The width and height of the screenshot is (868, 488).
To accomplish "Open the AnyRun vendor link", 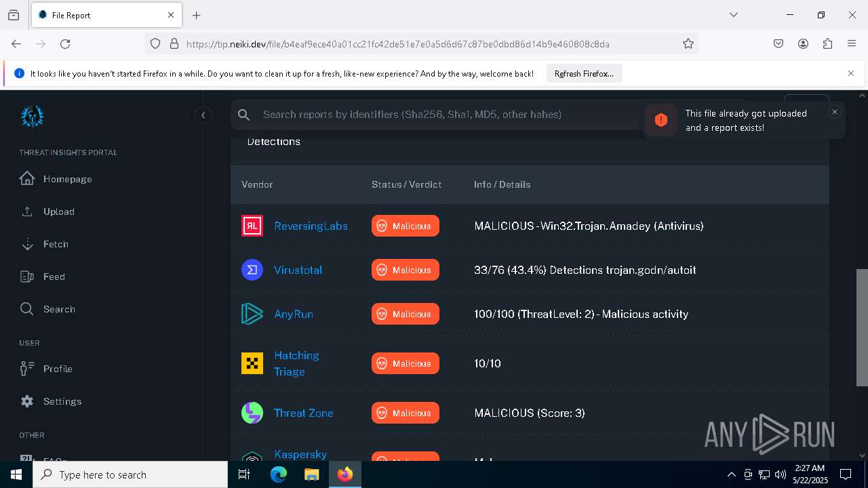I will [x=294, y=314].
